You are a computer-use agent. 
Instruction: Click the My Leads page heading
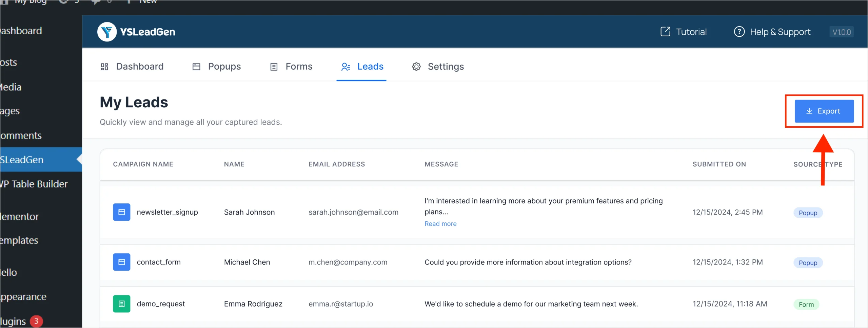134,102
